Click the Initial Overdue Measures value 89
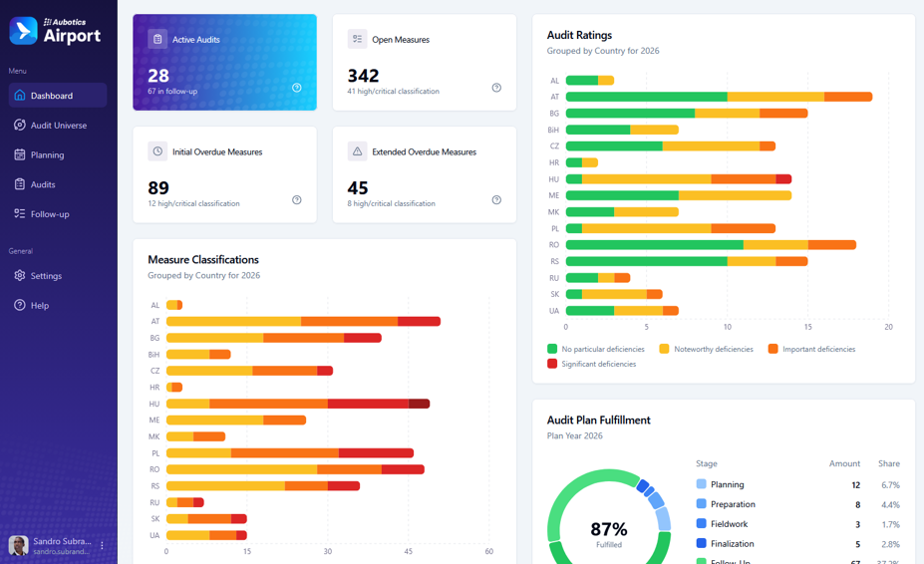This screenshot has height=564, width=924. click(x=158, y=188)
